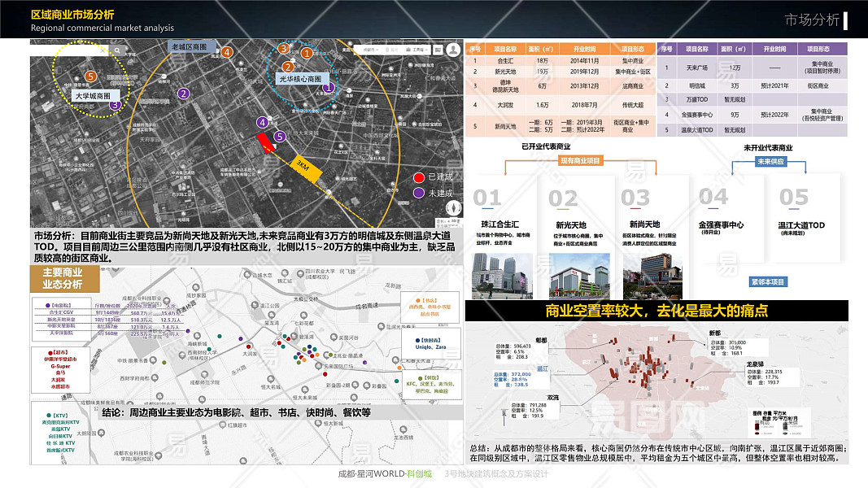Click the 成都·星河WORLD·科创城 footer text
Viewport: 868px width, 488px height.
pyautogui.click(x=385, y=473)
